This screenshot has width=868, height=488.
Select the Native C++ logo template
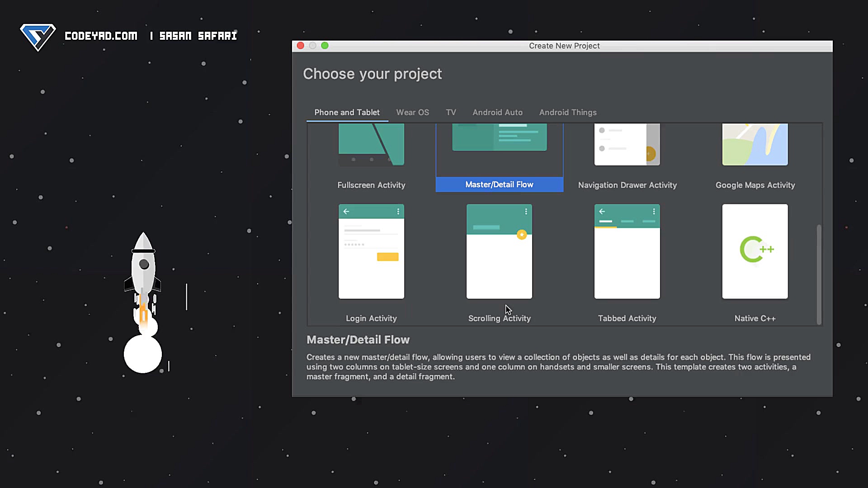tap(755, 251)
